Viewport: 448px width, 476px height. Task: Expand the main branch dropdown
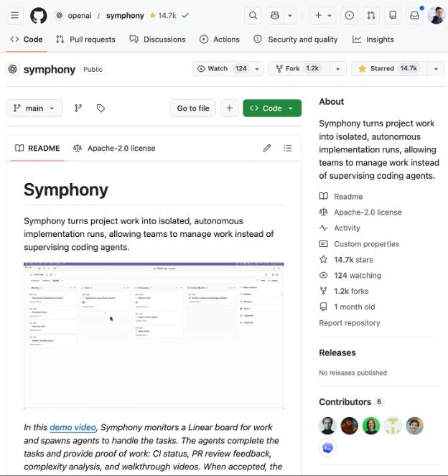(x=34, y=108)
